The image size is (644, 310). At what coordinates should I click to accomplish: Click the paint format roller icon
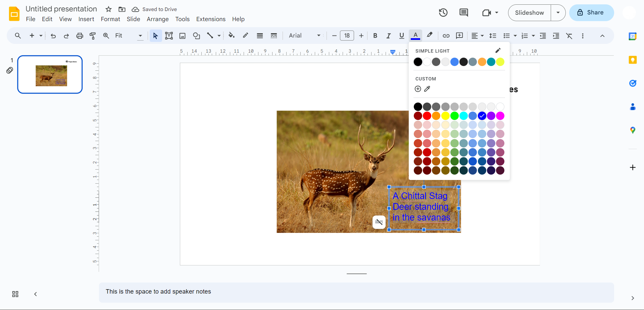pos(93,36)
